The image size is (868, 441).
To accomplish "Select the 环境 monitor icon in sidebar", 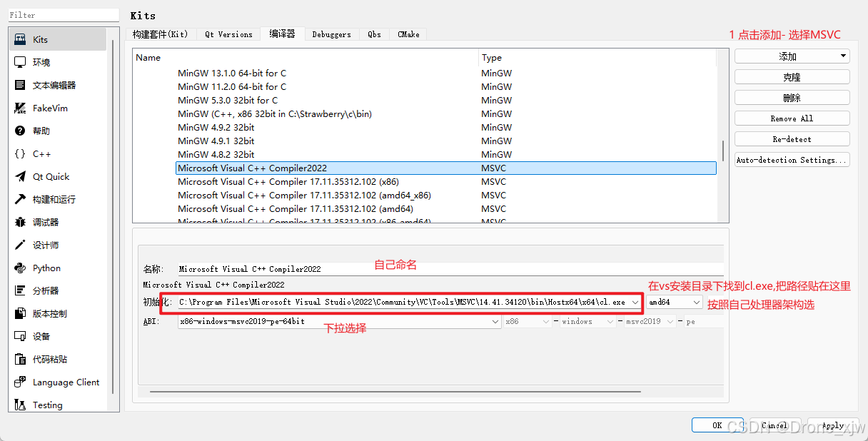I will [20, 63].
